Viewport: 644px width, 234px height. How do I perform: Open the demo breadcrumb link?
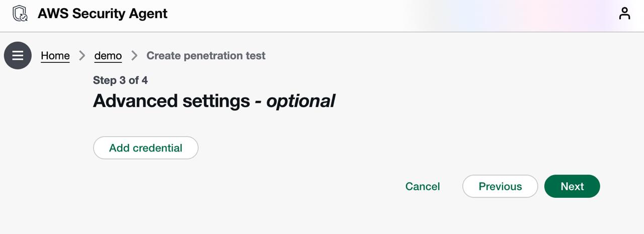point(108,55)
